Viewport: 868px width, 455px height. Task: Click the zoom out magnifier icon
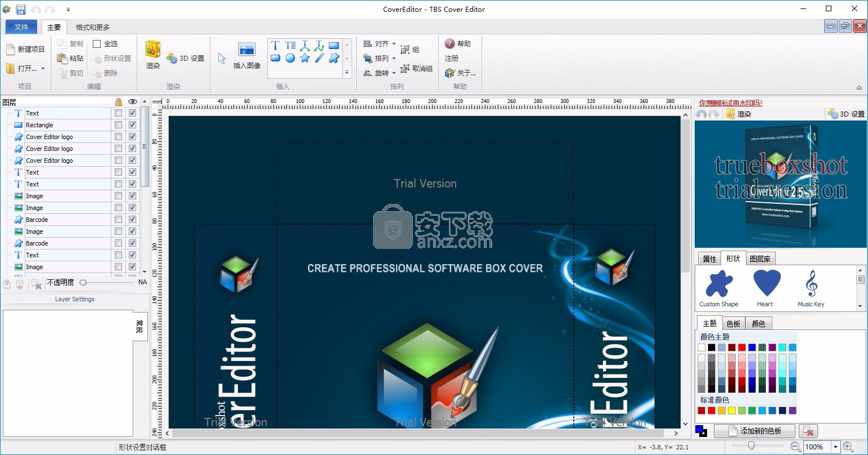point(795,447)
